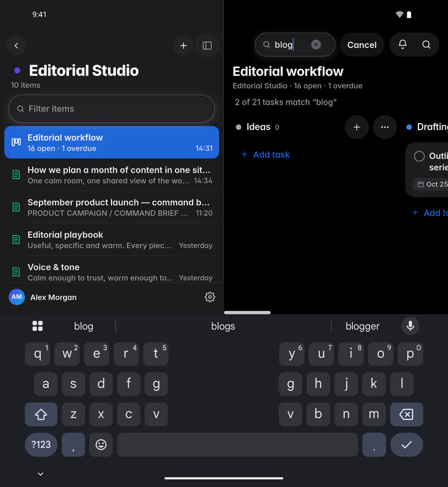
Task: Open the emoji keyboard
Action: pos(101,444)
